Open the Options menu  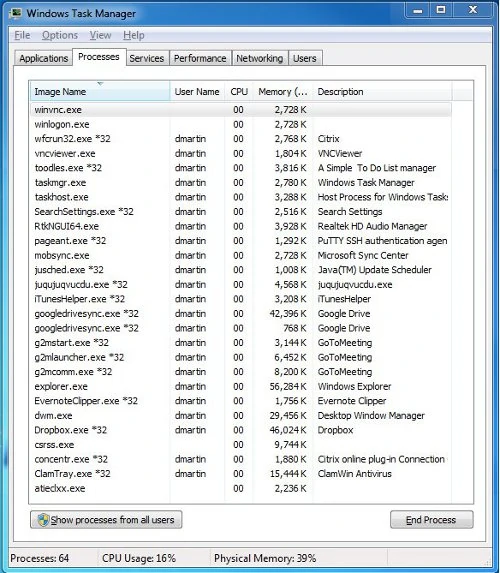click(x=60, y=35)
